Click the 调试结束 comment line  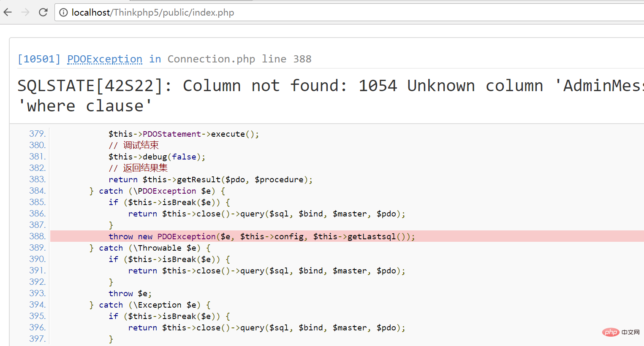[133, 146]
